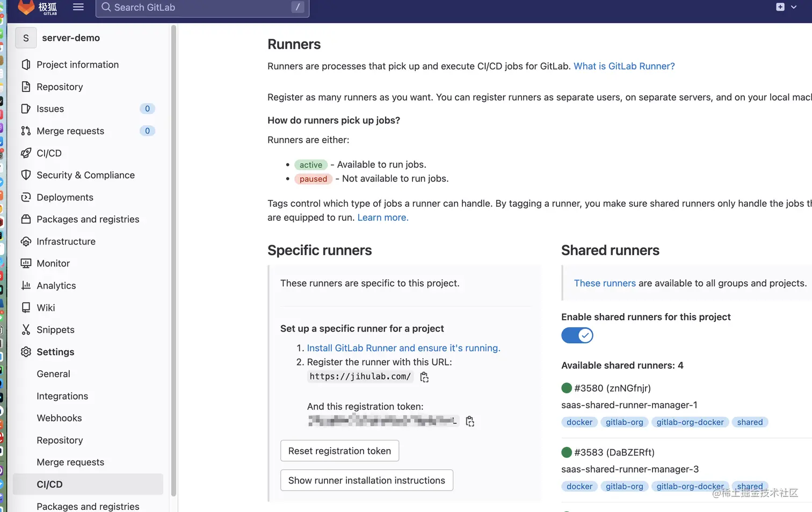Click the gitlab-org tag under runner #3583
The image size is (812, 512).
(x=624, y=486)
